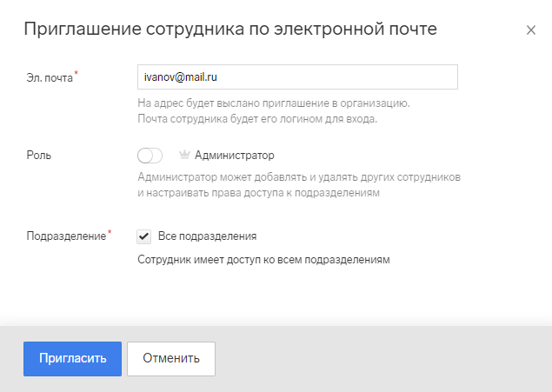Uncheck the Все подразделения checkbox
This screenshot has height=392, width=552.
click(144, 236)
